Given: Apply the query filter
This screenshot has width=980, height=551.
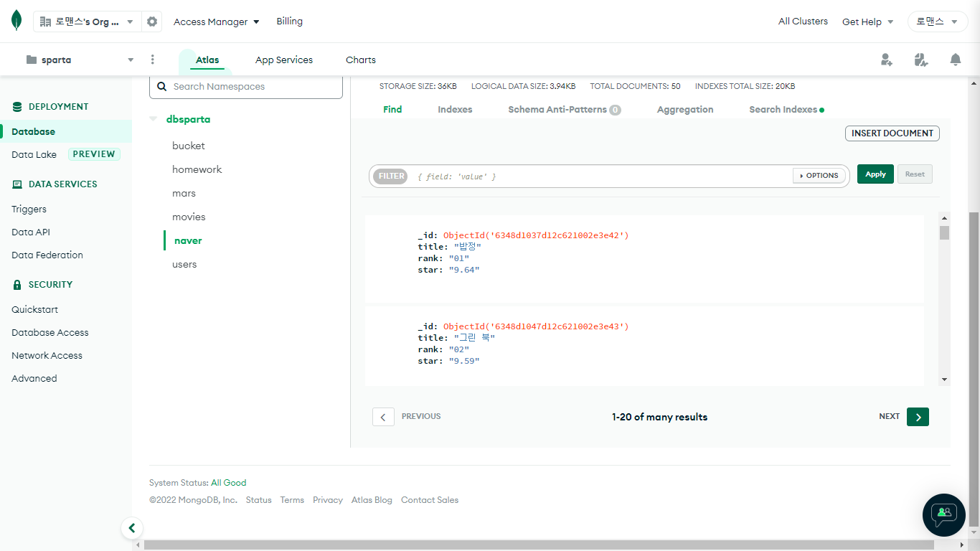Looking at the screenshot, I should (875, 174).
